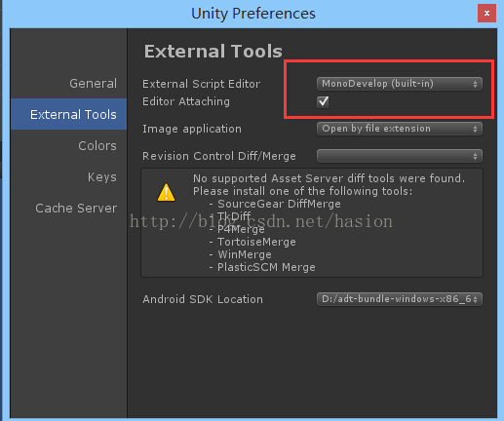Uncheck the Editor Attaching checkbox
This screenshot has width=504, height=421.
[323, 101]
